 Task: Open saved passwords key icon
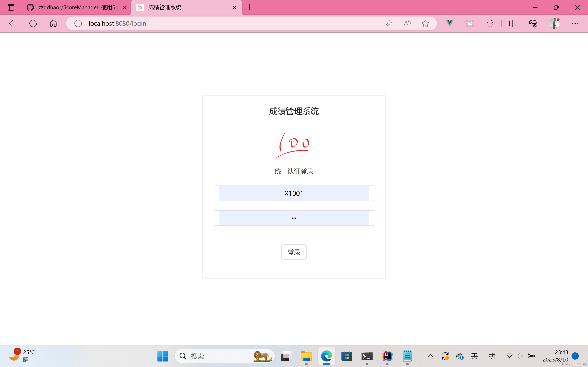(x=388, y=23)
